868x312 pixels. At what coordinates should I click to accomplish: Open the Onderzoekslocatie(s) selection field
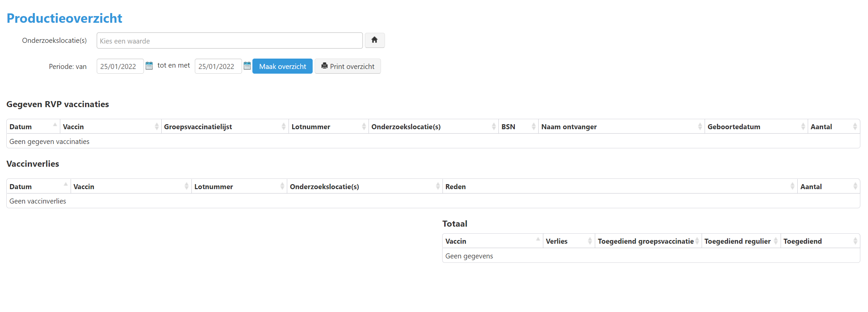click(x=229, y=41)
